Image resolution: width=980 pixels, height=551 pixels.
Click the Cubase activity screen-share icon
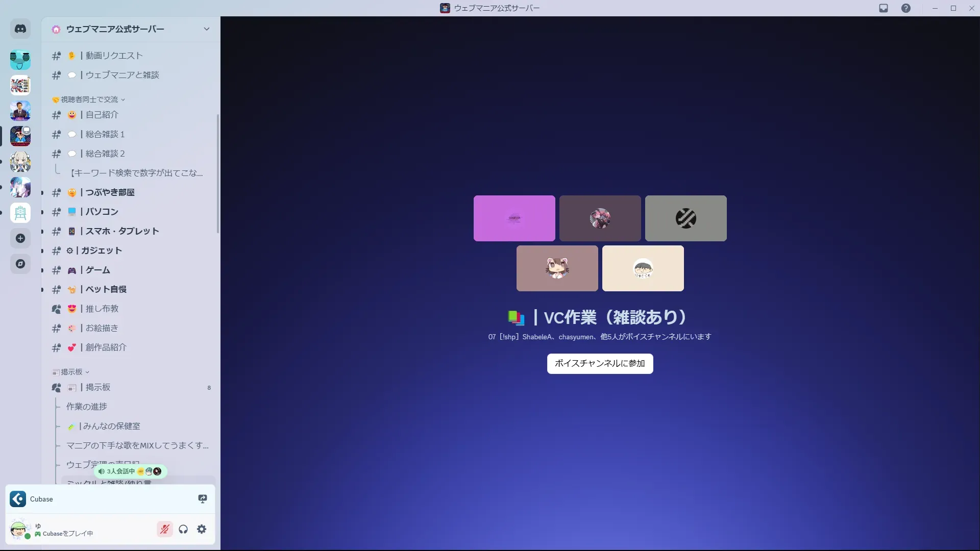click(203, 499)
